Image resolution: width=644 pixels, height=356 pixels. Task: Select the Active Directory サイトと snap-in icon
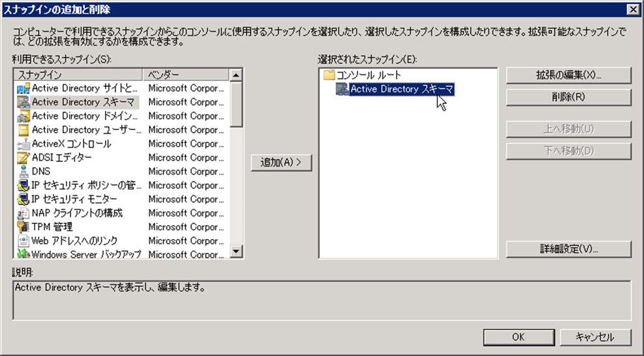coord(23,88)
